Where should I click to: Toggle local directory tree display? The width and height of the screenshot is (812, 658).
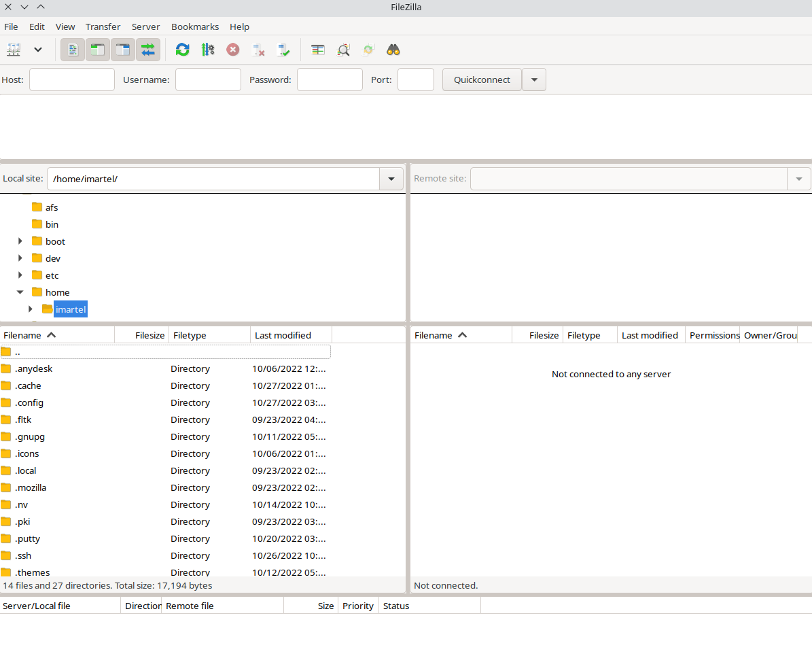98,50
